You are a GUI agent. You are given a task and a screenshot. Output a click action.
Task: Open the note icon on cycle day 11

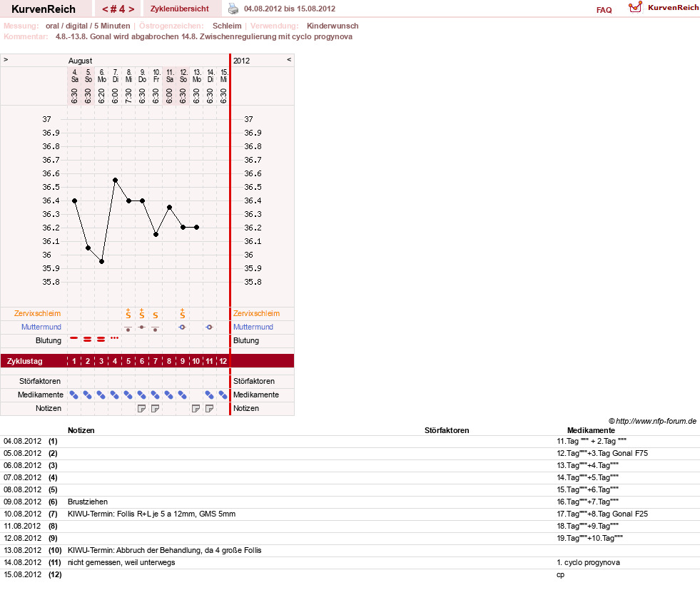pos(209,408)
